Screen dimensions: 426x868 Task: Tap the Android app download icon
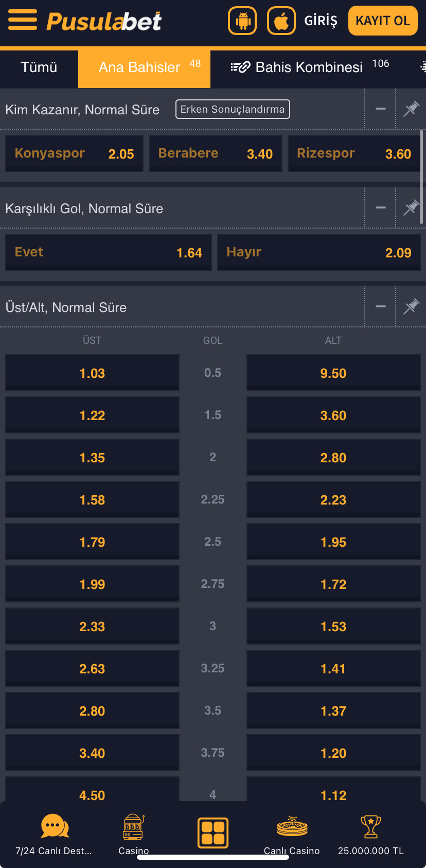[x=242, y=21]
